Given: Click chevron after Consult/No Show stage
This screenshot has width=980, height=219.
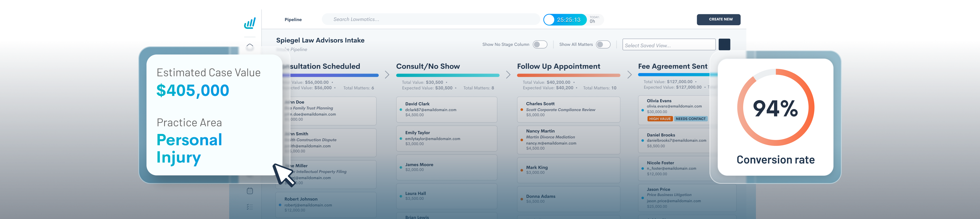Looking at the screenshot, I should tap(508, 75).
